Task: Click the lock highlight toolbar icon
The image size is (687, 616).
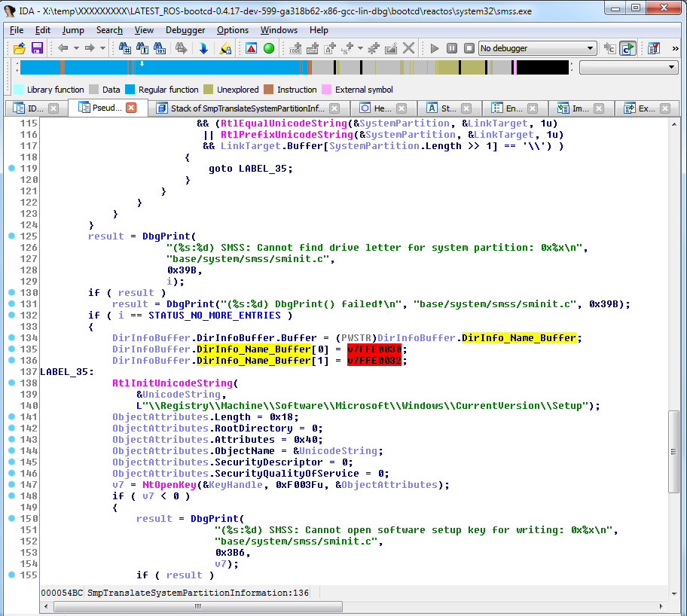Action: tap(225, 48)
